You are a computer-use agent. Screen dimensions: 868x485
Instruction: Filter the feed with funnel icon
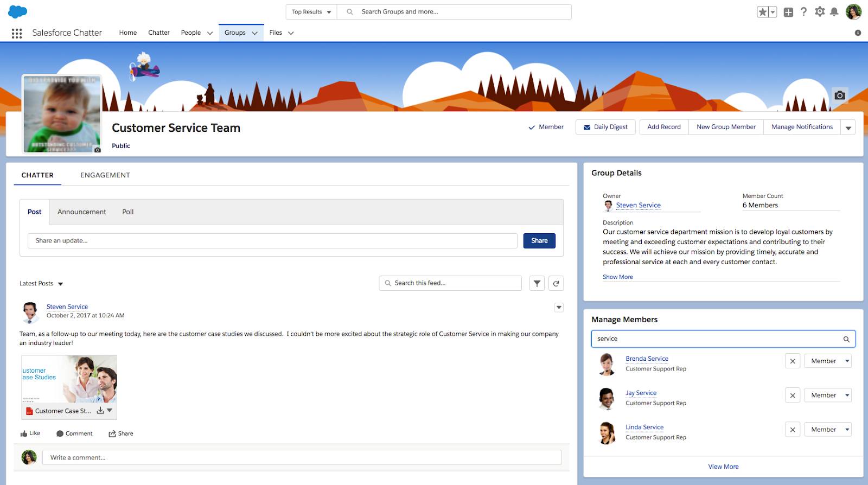pyautogui.click(x=537, y=283)
